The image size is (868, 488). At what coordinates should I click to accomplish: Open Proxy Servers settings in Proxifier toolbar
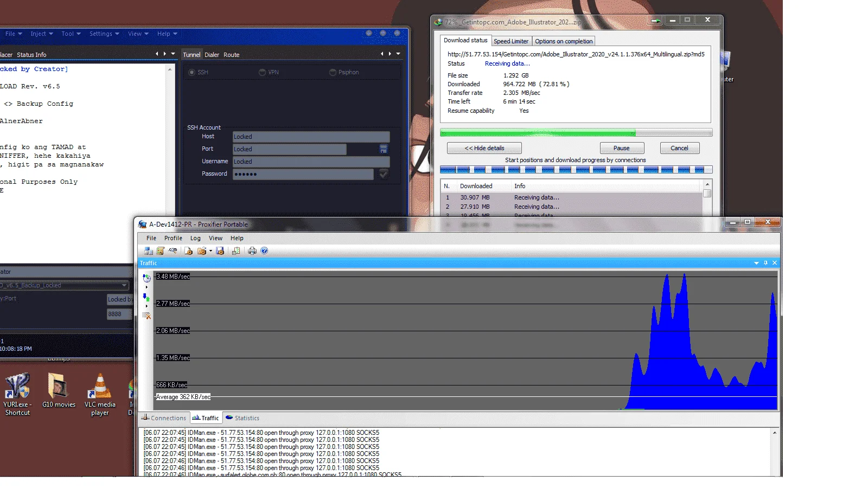pyautogui.click(x=148, y=251)
